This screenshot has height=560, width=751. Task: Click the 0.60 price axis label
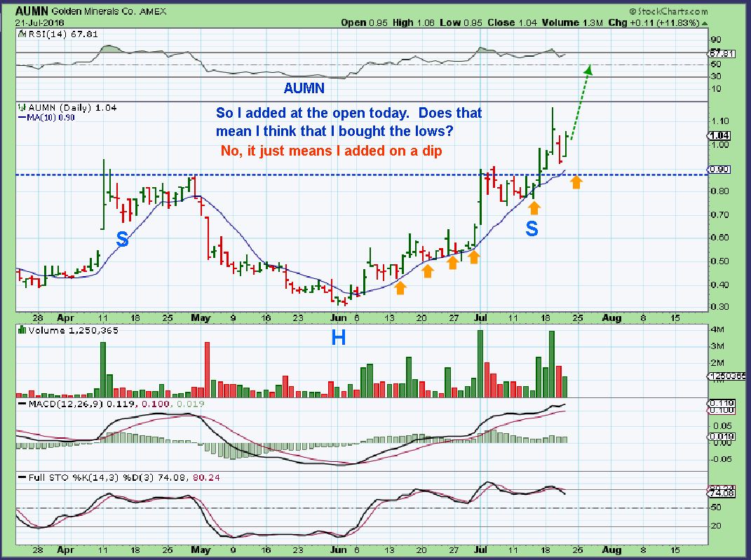(x=720, y=238)
